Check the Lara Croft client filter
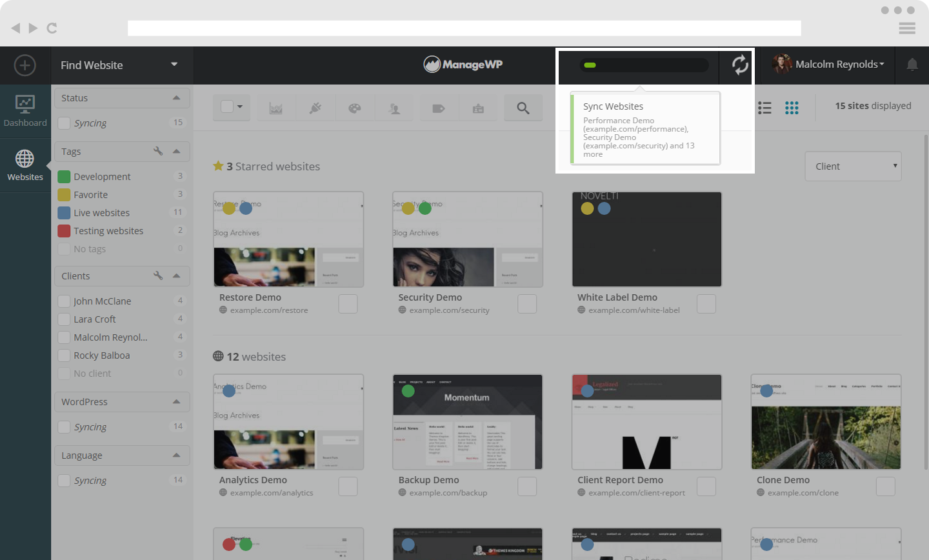929x560 pixels. point(64,319)
